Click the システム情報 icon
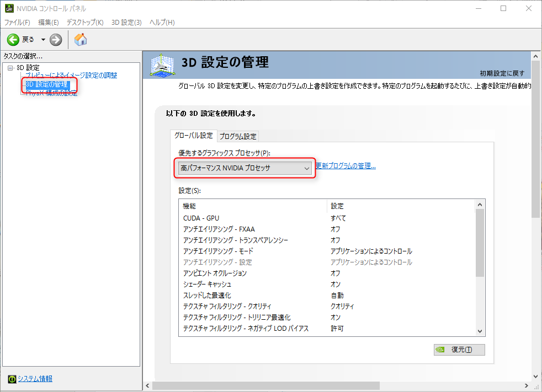 click(12, 379)
